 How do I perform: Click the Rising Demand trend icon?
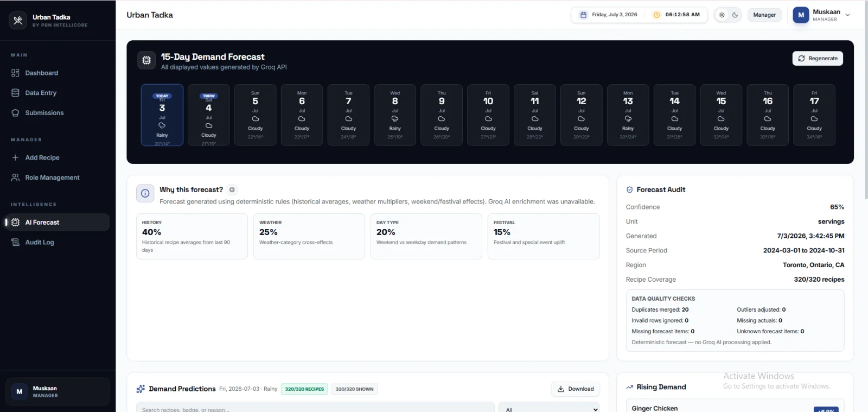click(x=630, y=387)
